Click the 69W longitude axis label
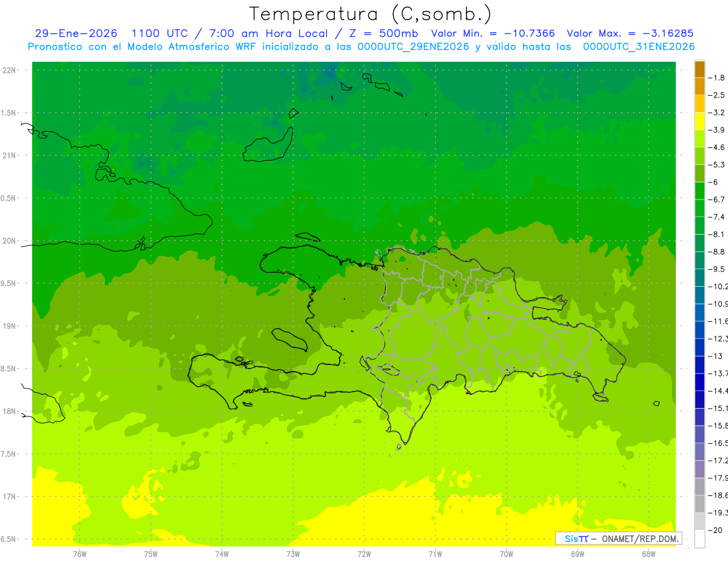The width and height of the screenshot is (728, 562). (x=578, y=554)
